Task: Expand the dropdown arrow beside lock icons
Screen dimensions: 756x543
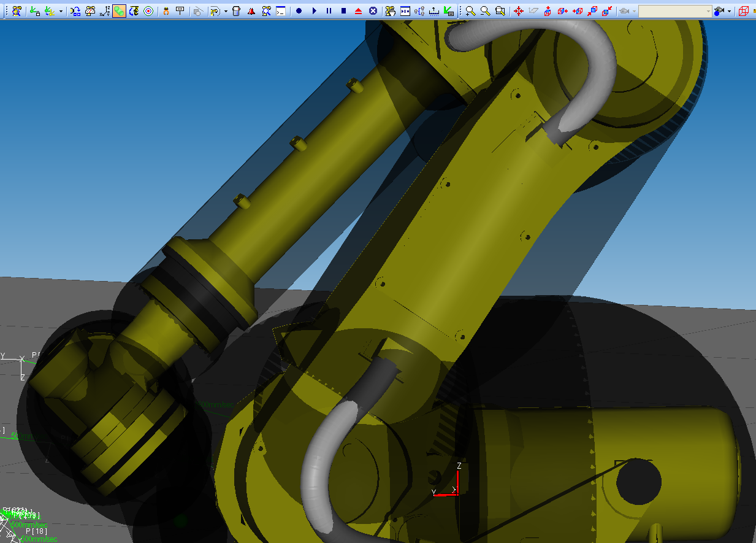Action: click(x=61, y=11)
